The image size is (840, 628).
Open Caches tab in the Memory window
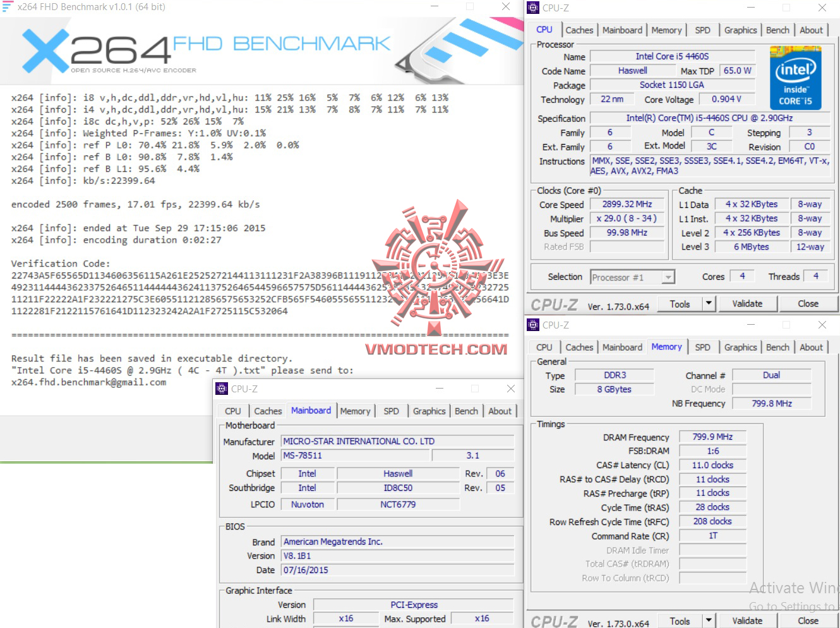coord(579,347)
